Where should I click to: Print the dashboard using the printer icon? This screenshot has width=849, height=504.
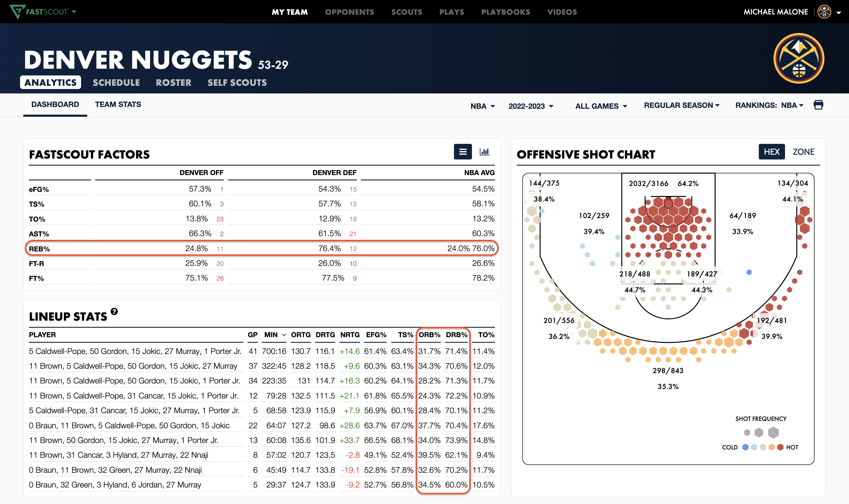coord(818,105)
